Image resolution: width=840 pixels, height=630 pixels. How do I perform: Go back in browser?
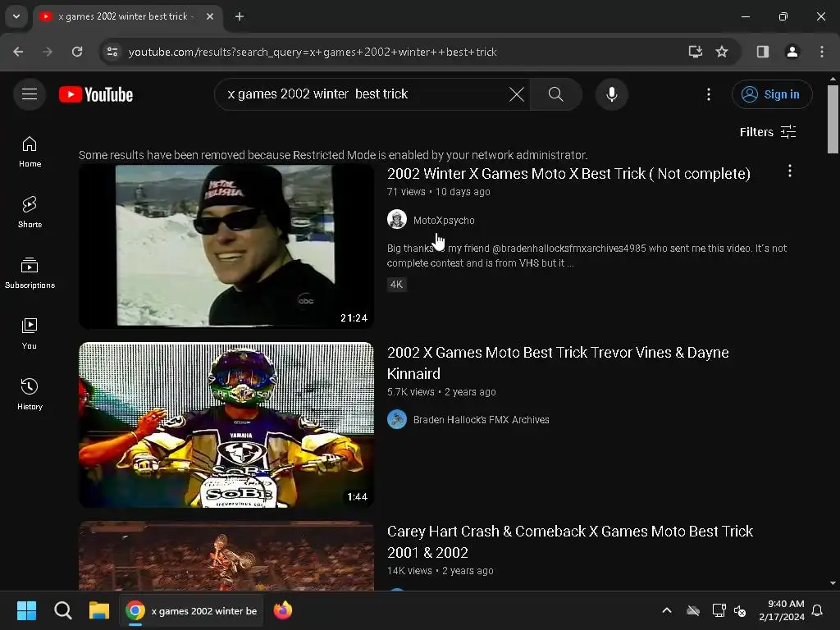(18, 52)
